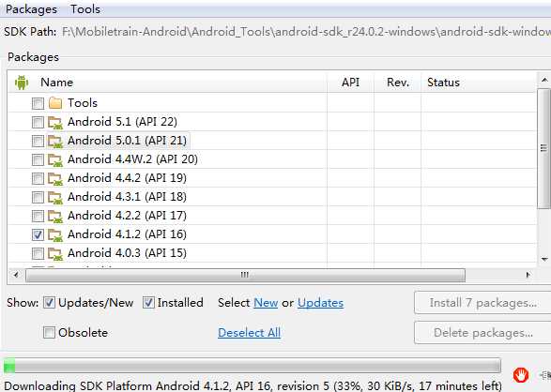The width and height of the screenshot is (551, 392).
Task: Click the Android 4.3.1 (API 18) package icon
Action: (x=55, y=197)
